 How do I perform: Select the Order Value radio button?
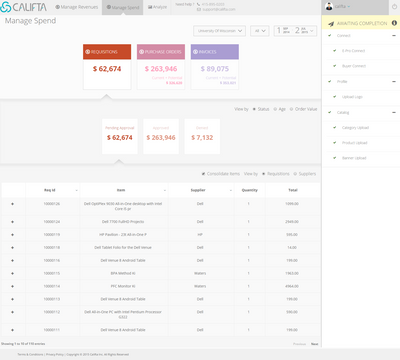point(291,109)
